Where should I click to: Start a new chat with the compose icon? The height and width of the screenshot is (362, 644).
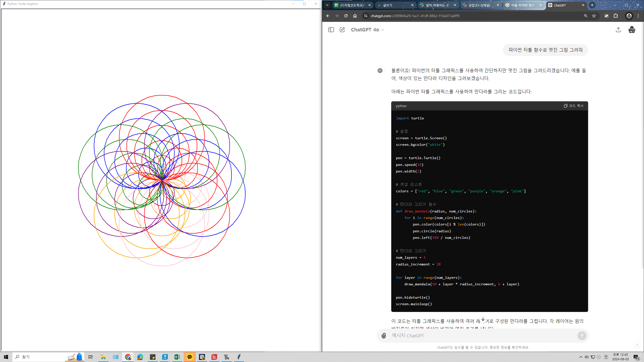click(x=342, y=30)
